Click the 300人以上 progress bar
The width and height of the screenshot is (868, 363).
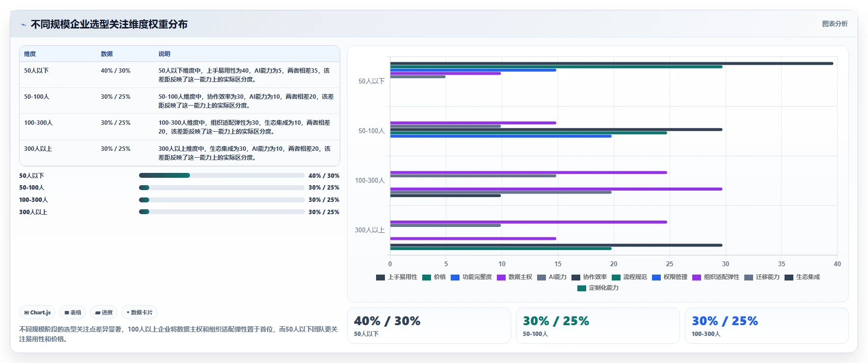[x=222, y=212]
